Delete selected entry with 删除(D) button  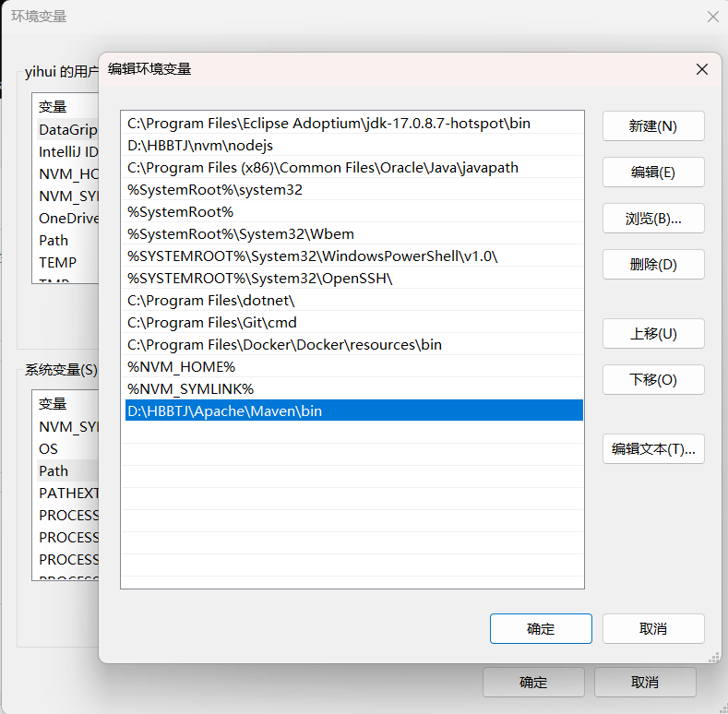652,265
